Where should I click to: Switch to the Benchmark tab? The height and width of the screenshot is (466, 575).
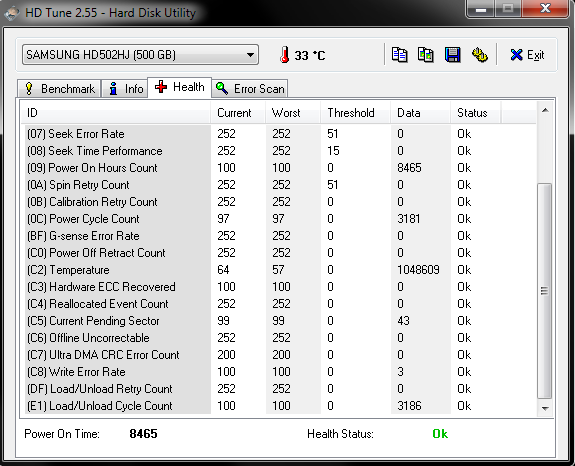59,89
